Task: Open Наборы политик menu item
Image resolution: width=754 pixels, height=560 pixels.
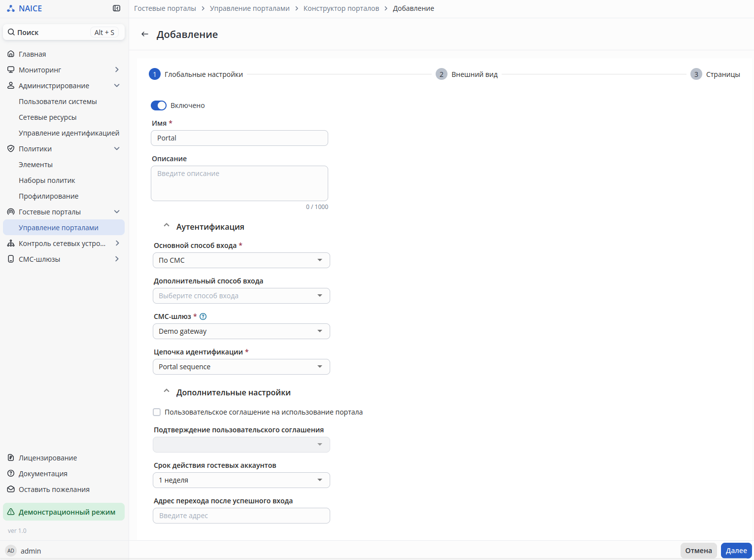Action: 47,180
